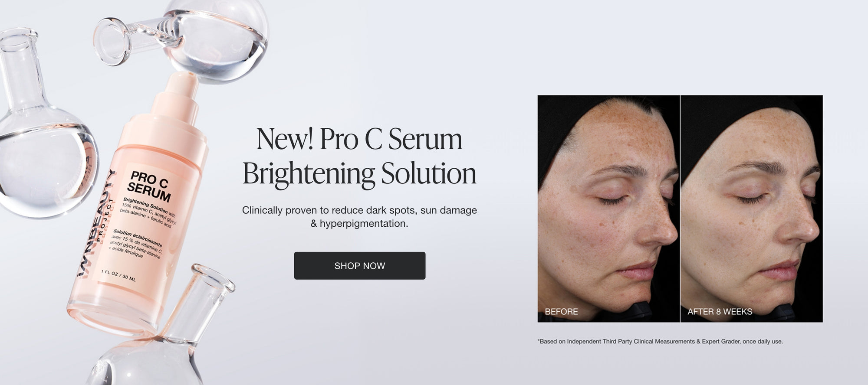Click the 'New! Pro C Serum' headline
868x385 pixels.
point(359,140)
